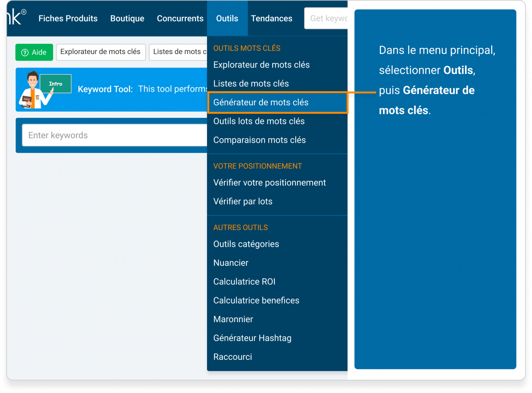Open Générateur Hashtag
The width and height of the screenshot is (532, 393).
[252, 338]
